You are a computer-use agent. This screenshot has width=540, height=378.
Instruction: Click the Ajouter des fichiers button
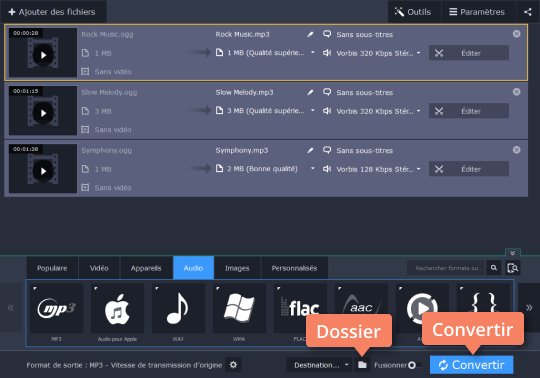tap(52, 12)
